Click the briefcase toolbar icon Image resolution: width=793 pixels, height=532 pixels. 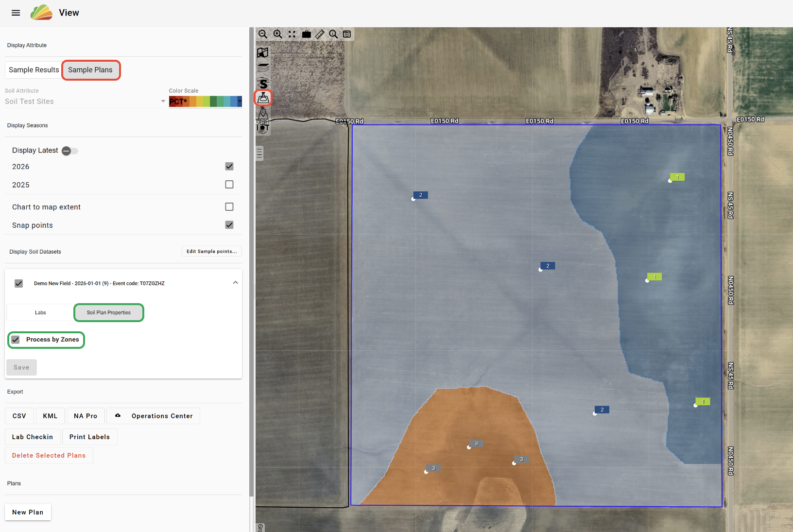tap(306, 34)
